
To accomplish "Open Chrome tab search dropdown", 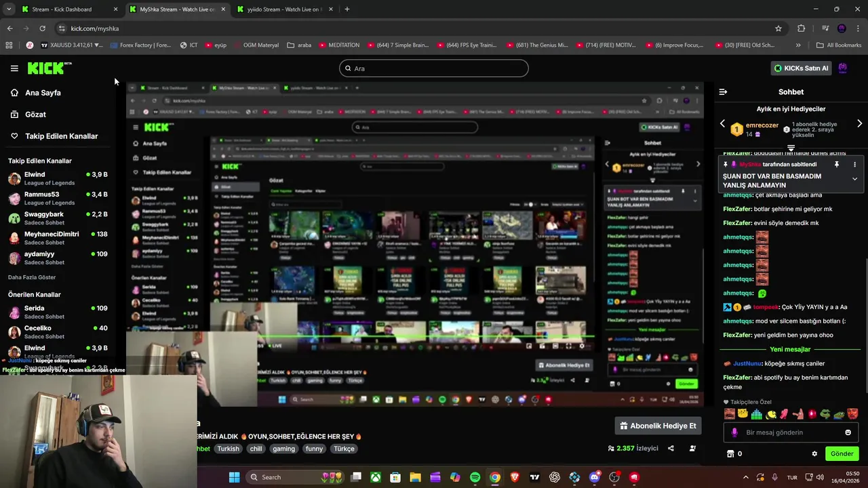I will [9, 9].
